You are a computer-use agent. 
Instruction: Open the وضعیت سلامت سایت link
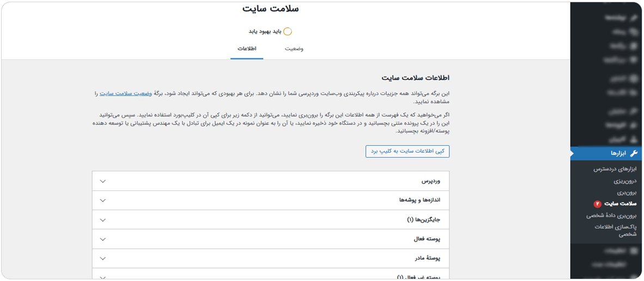126,93
